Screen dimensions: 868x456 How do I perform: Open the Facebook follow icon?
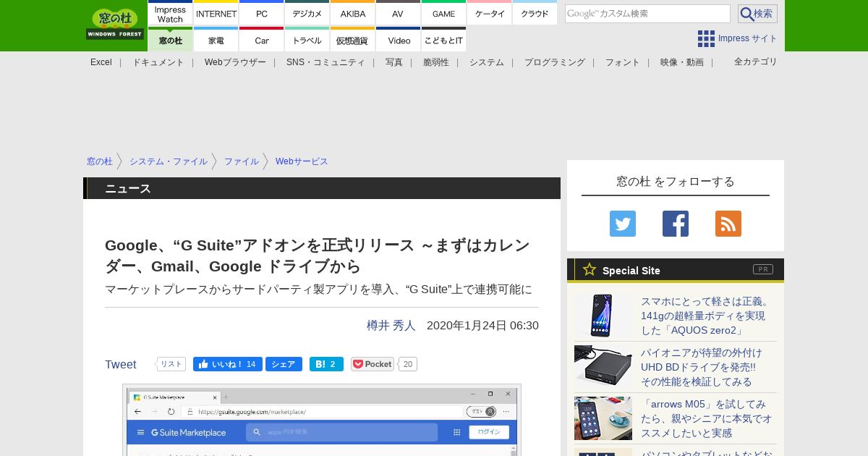pos(676,224)
